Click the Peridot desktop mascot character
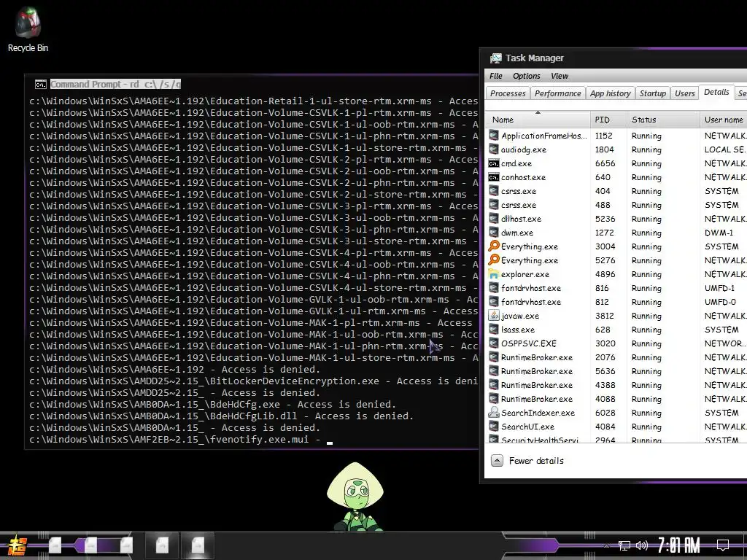The width and height of the screenshot is (747, 560). pos(355,496)
